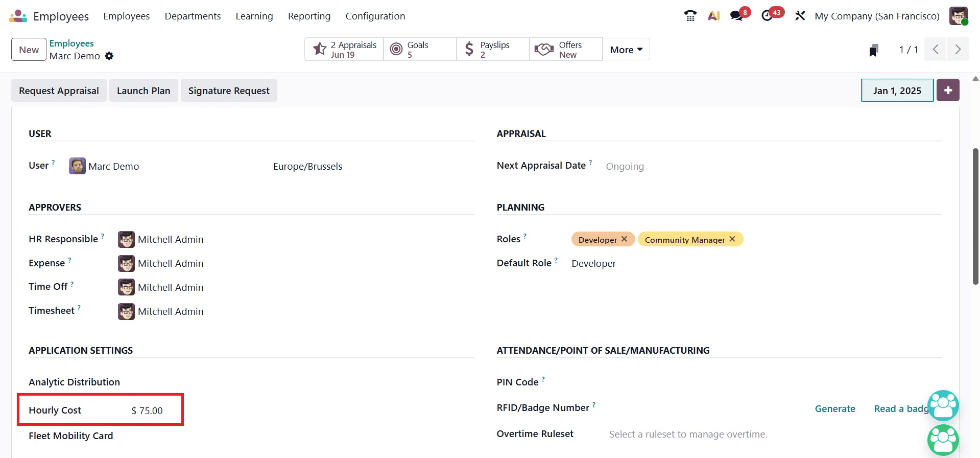Open Europe/Brussels timezone field
This screenshot has height=458, width=980.
(x=307, y=166)
